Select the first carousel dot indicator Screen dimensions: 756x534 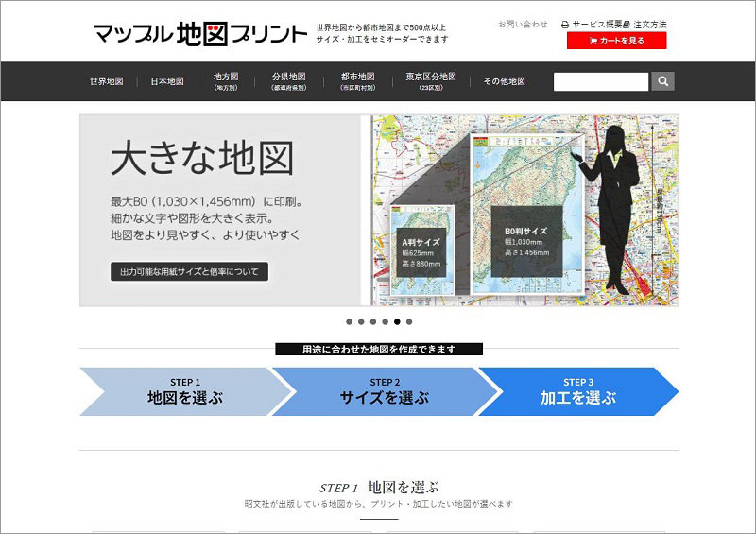click(349, 321)
